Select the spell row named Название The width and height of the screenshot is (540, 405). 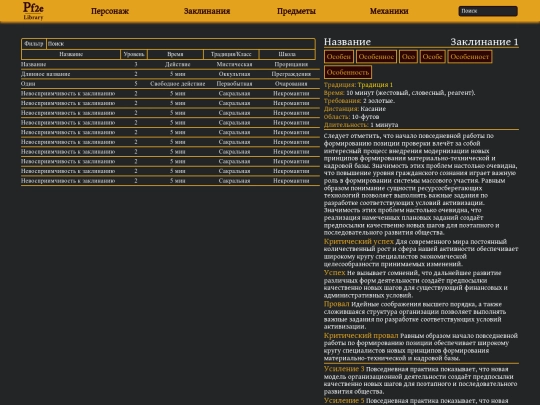coord(170,64)
